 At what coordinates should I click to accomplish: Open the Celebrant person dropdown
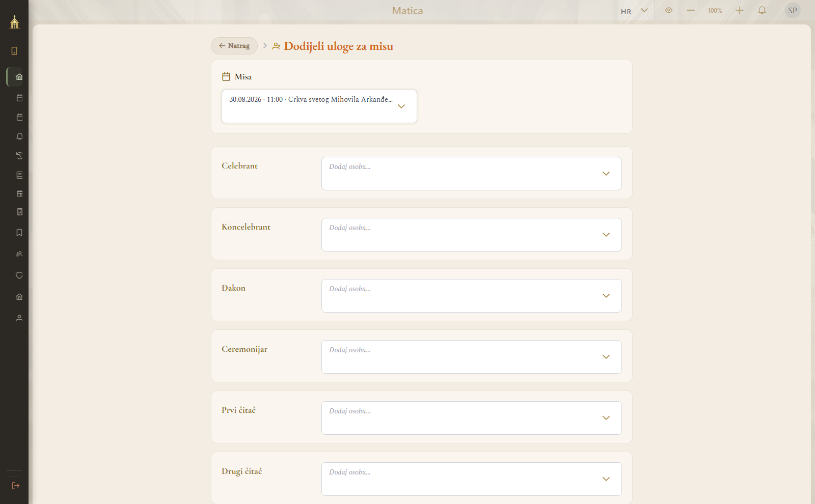(x=472, y=174)
